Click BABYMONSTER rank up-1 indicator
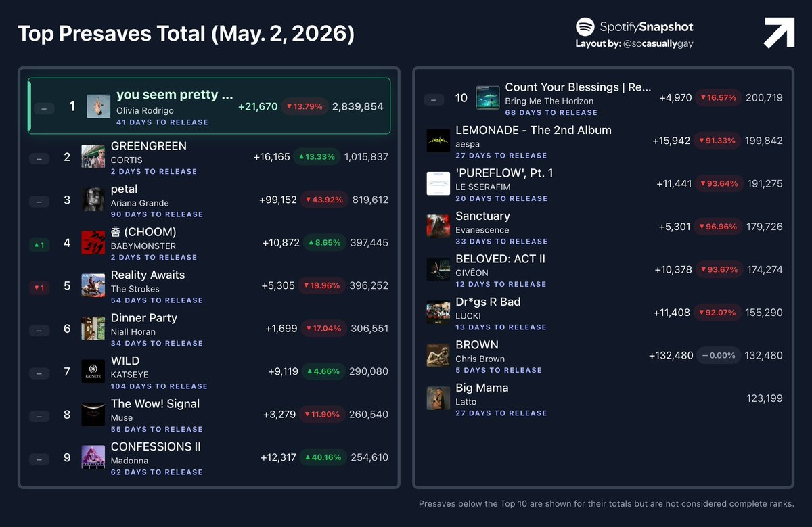812x527 pixels. pos(39,245)
